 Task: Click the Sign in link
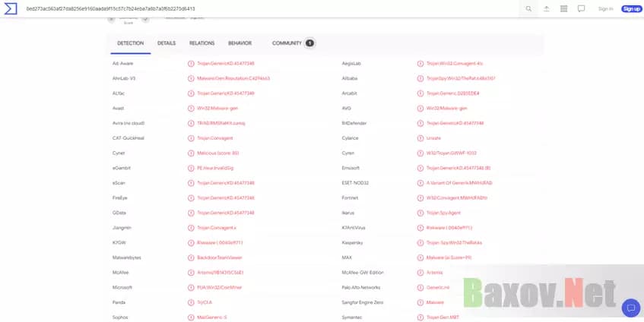[x=605, y=8]
